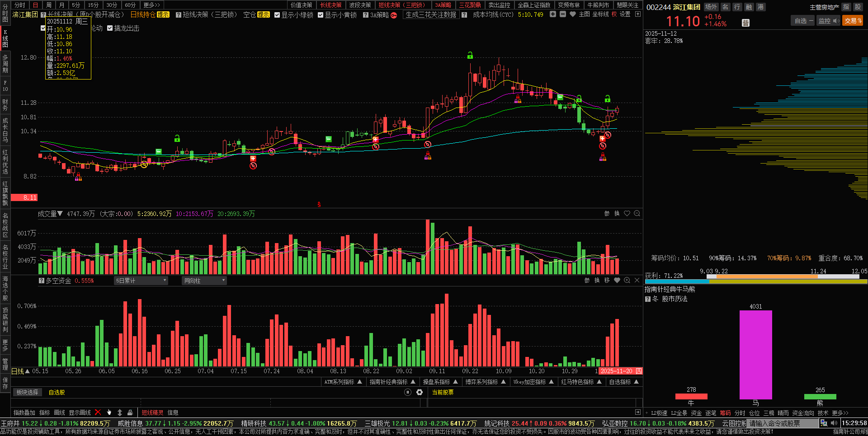The image size is (868, 436).
Task: Open indicator settings gear
Action: coord(420,392)
